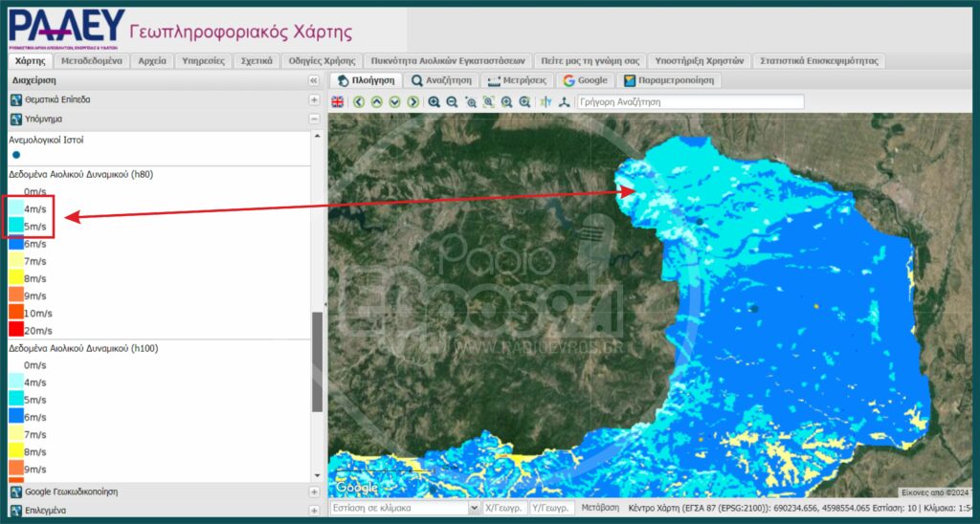Click the 6m/s blue legend swatch
980x524 pixels.
[16, 245]
